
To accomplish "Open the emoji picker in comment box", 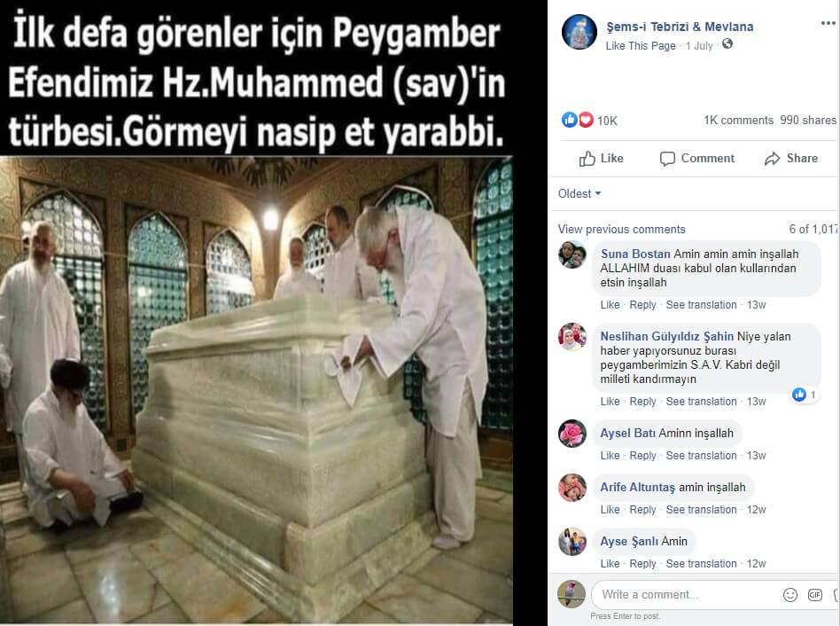I will [x=790, y=595].
